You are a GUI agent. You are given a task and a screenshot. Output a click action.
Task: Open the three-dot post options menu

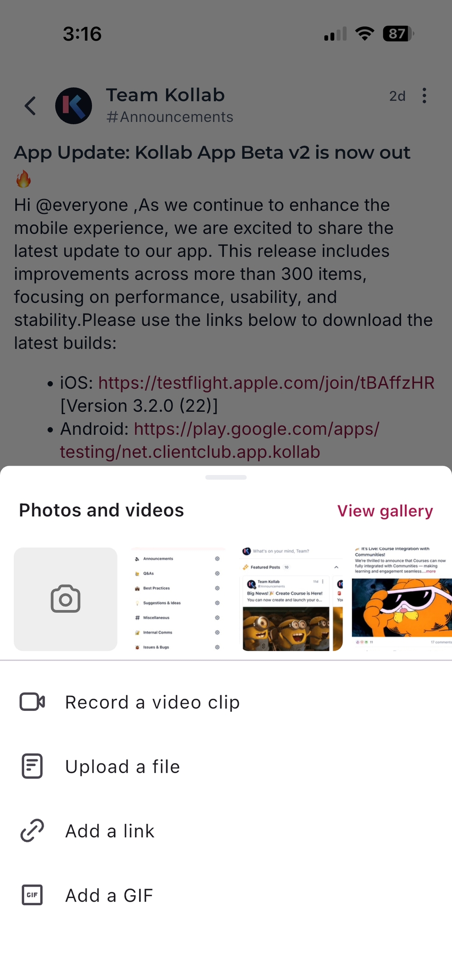pyautogui.click(x=424, y=95)
